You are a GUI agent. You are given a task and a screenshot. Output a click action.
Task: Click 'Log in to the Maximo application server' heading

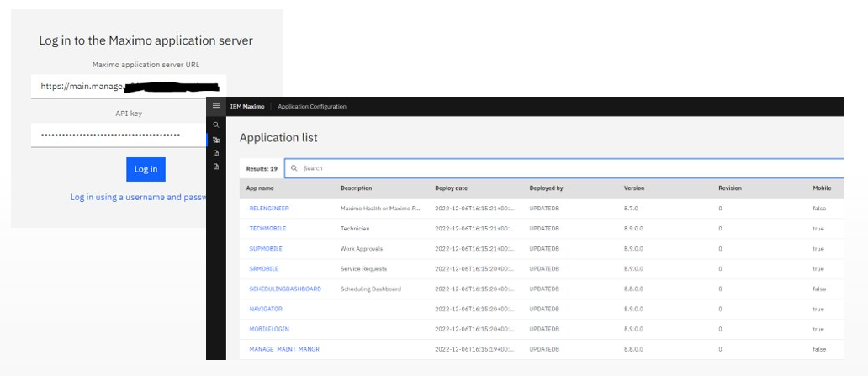(146, 40)
